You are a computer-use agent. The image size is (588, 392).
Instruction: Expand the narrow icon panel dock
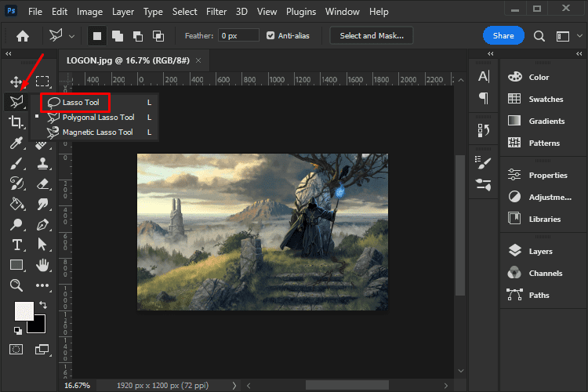pos(490,53)
